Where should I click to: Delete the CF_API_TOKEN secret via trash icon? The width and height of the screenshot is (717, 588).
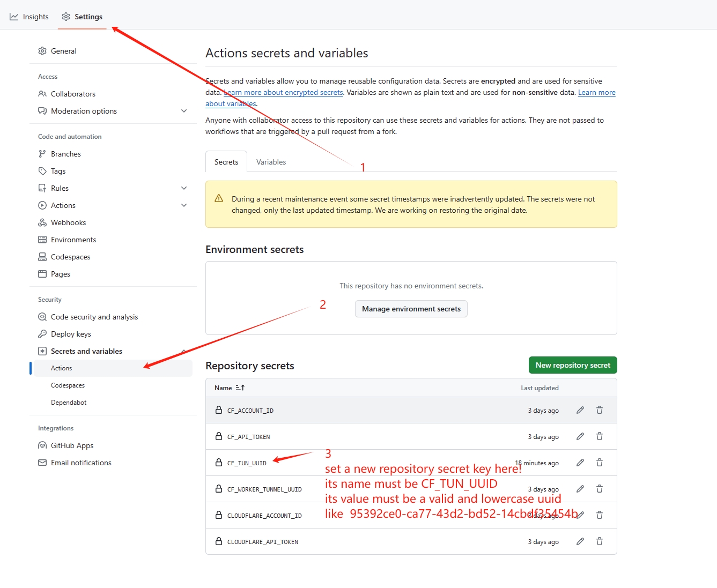[600, 436]
